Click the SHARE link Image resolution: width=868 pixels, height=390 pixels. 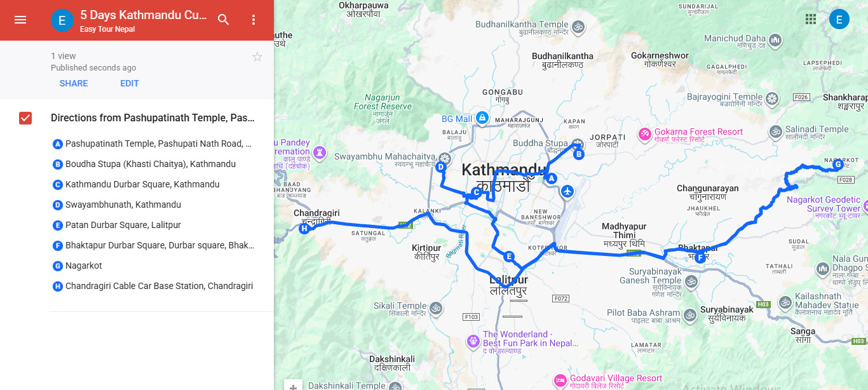coord(74,83)
